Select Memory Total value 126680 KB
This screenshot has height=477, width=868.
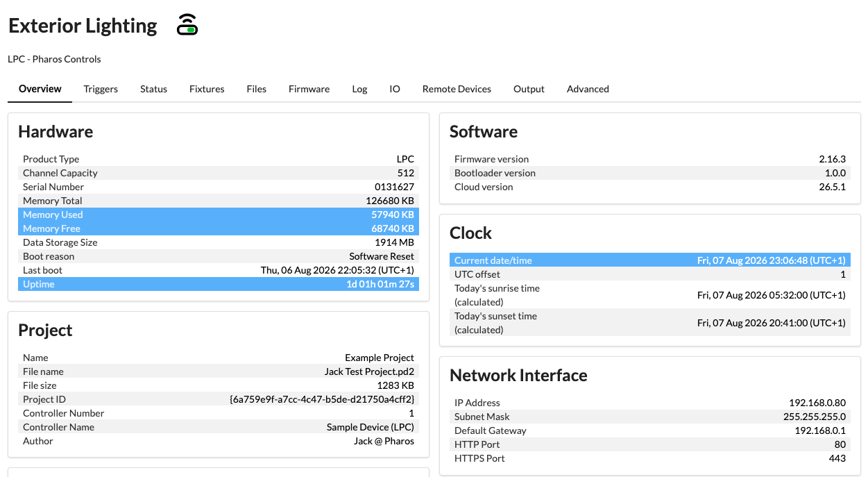pyautogui.click(x=390, y=201)
